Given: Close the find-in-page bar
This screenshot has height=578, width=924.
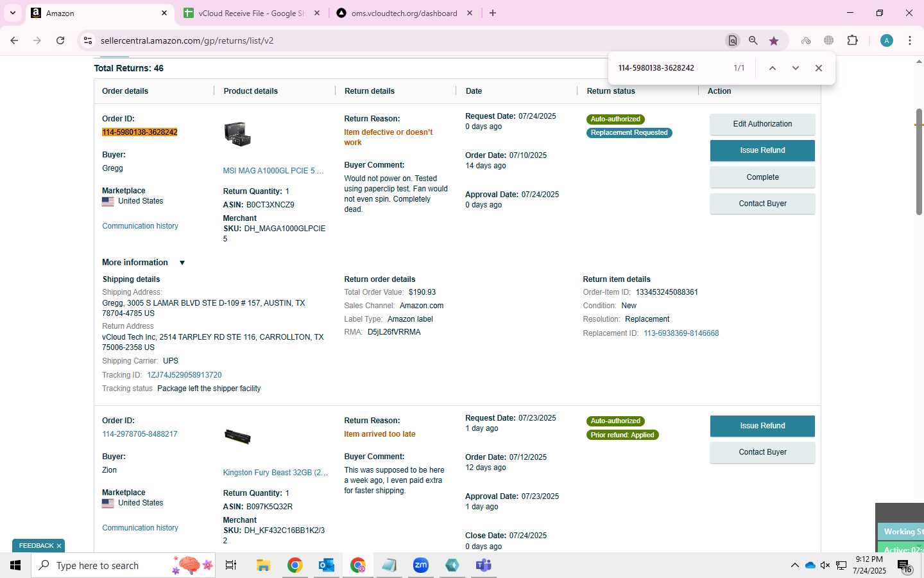Looking at the screenshot, I should pos(819,68).
